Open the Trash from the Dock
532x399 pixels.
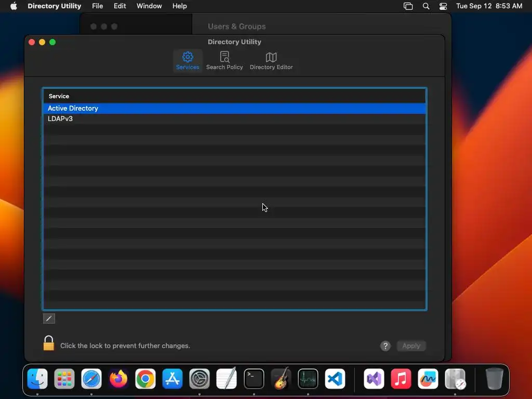[x=495, y=378]
